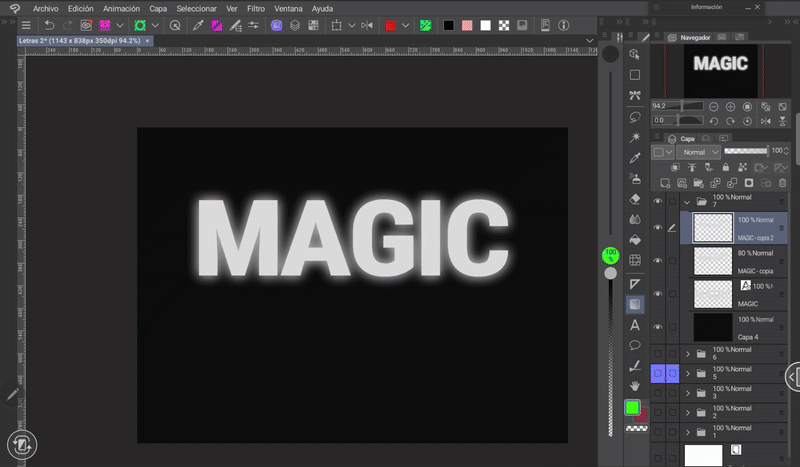800x467 pixels.
Task: Collapse the open layer folder 7
Action: (687, 201)
